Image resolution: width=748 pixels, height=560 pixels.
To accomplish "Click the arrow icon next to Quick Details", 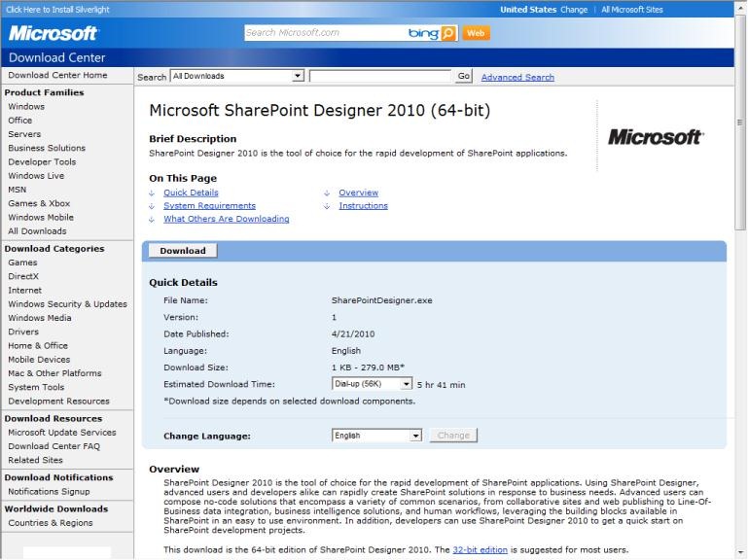I will 152,193.
